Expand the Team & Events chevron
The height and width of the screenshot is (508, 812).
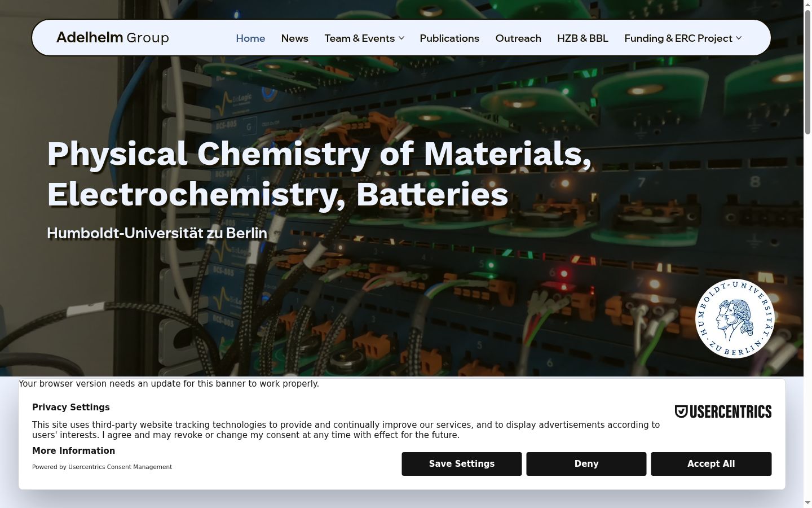tap(401, 38)
